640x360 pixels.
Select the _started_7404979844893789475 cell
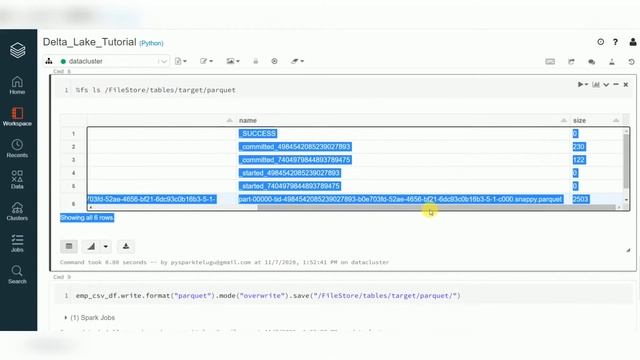290,186
